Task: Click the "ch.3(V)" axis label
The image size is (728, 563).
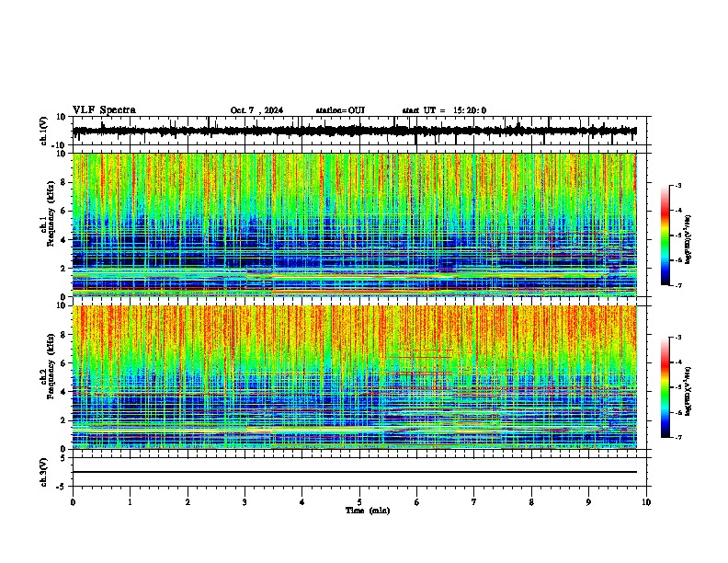Action: [44, 472]
